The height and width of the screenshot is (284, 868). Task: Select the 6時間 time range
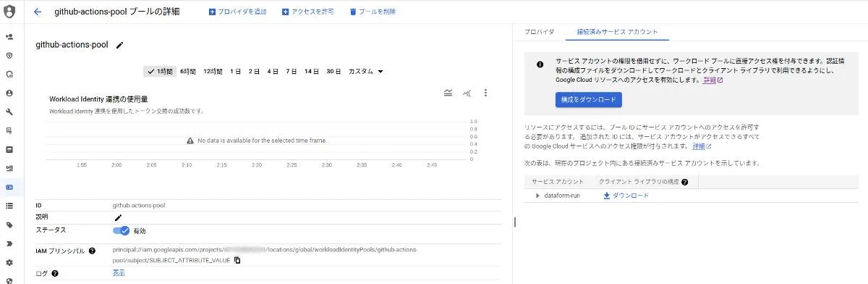click(x=188, y=71)
